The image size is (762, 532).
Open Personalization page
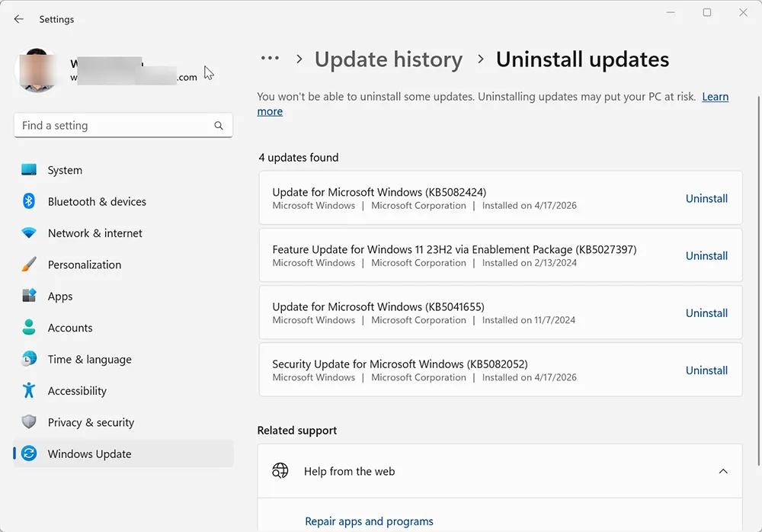(x=123, y=264)
